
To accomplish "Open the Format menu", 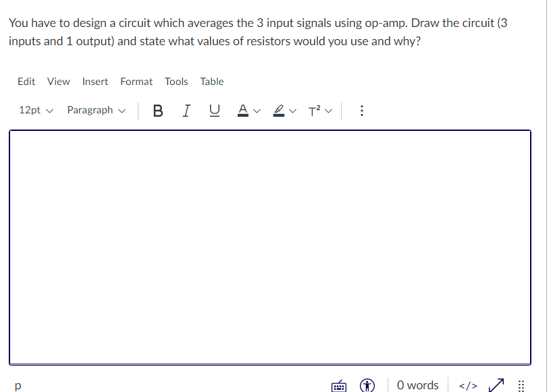I will (136, 81).
